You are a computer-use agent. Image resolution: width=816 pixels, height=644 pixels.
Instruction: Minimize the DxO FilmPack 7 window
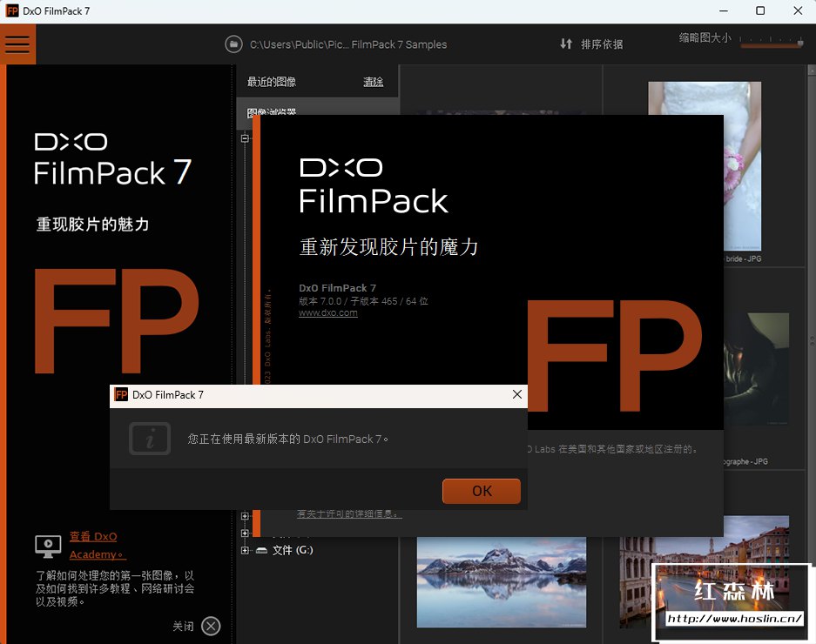click(724, 11)
